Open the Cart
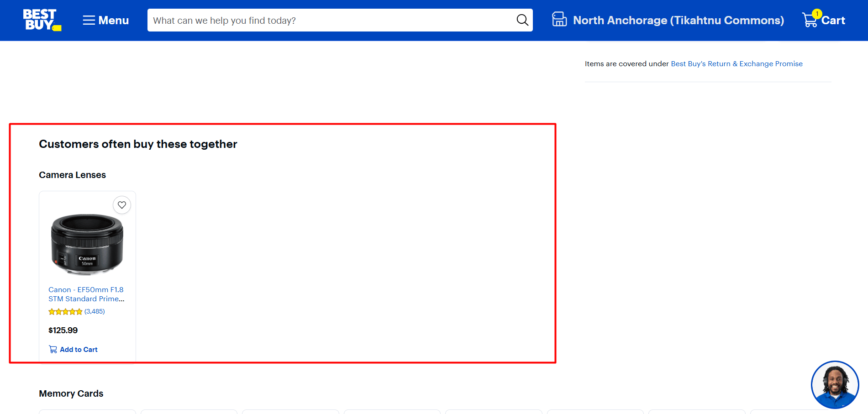This screenshot has width=868, height=414. tap(824, 20)
